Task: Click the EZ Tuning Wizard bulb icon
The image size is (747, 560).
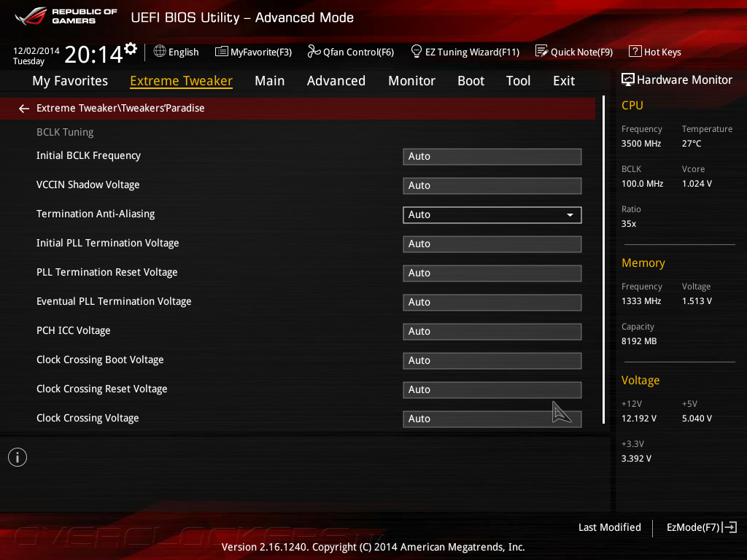Action: tap(416, 51)
